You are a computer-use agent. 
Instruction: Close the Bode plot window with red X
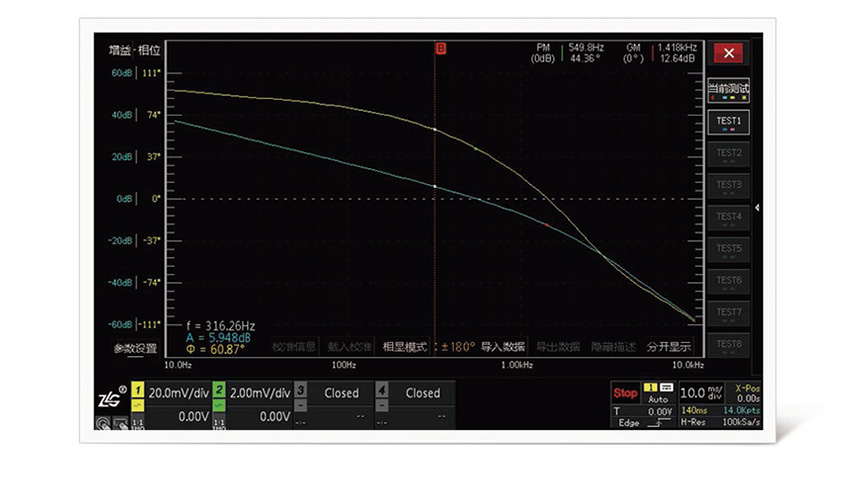729,53
